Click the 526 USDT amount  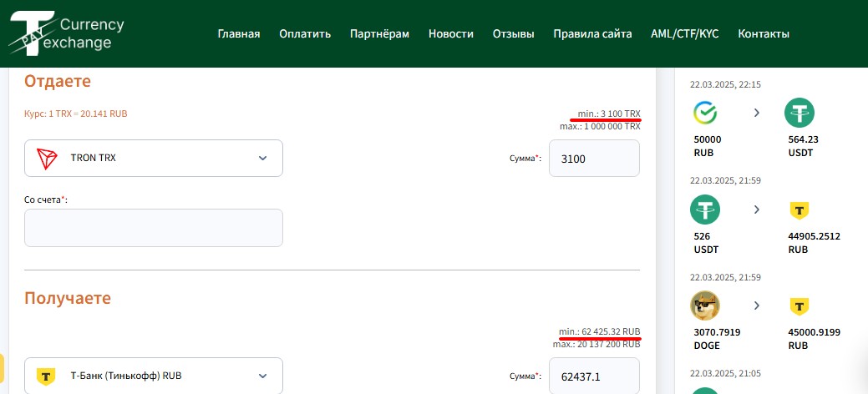(x=706, y=243)
